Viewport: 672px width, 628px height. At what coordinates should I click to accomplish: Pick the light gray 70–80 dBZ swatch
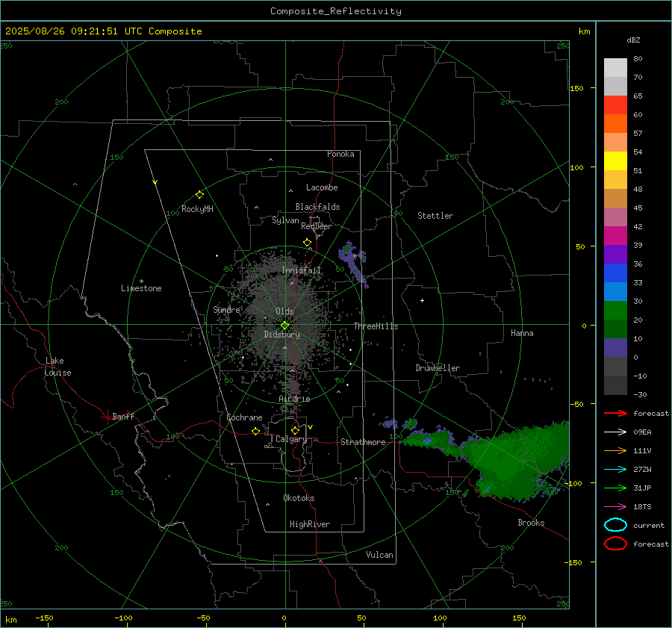tap(615, 68)
